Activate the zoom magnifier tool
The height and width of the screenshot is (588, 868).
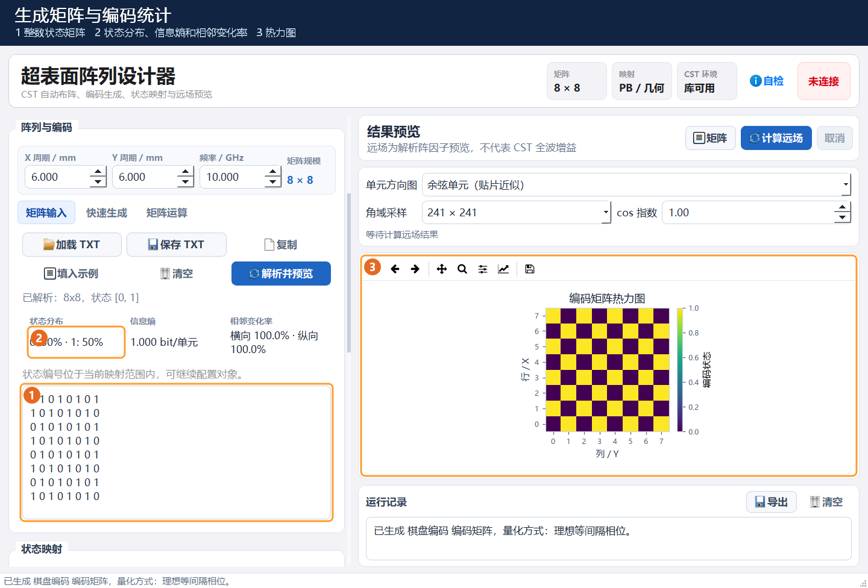(x=462, y=269)
